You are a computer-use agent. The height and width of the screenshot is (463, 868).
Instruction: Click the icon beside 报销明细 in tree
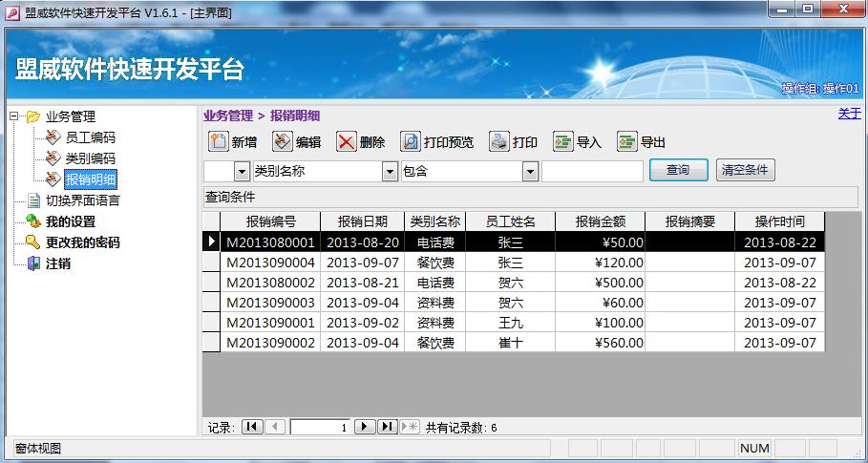53,179
